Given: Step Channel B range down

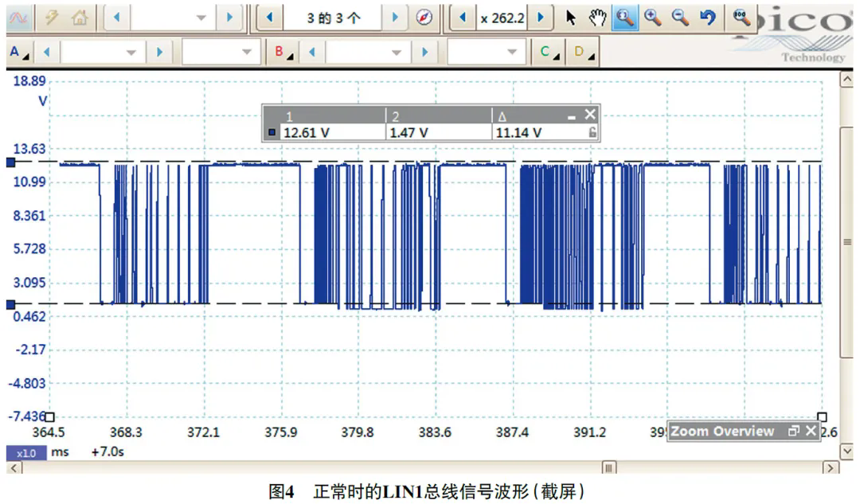Looking at the screenshot, I should (312, 53).
